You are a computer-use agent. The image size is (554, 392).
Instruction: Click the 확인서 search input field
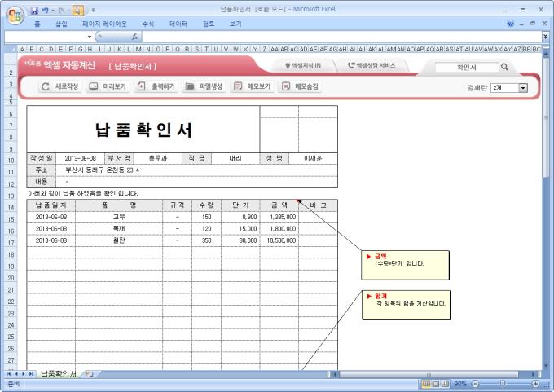(467, 67)
